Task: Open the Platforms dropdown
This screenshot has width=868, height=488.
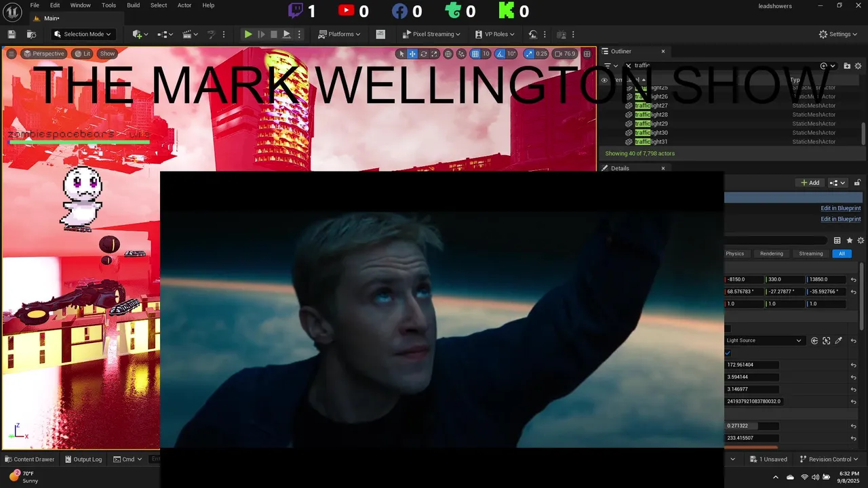Action: 340,34
